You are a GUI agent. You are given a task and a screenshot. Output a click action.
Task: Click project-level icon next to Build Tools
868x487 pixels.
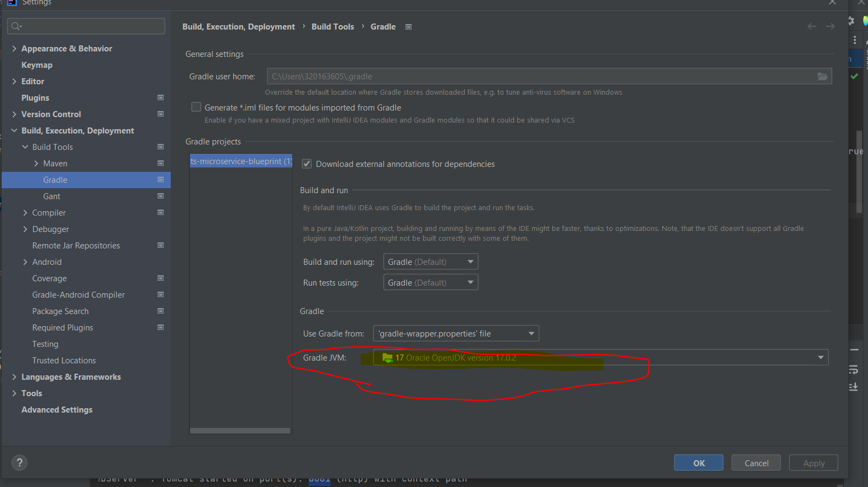click(161, 147)
